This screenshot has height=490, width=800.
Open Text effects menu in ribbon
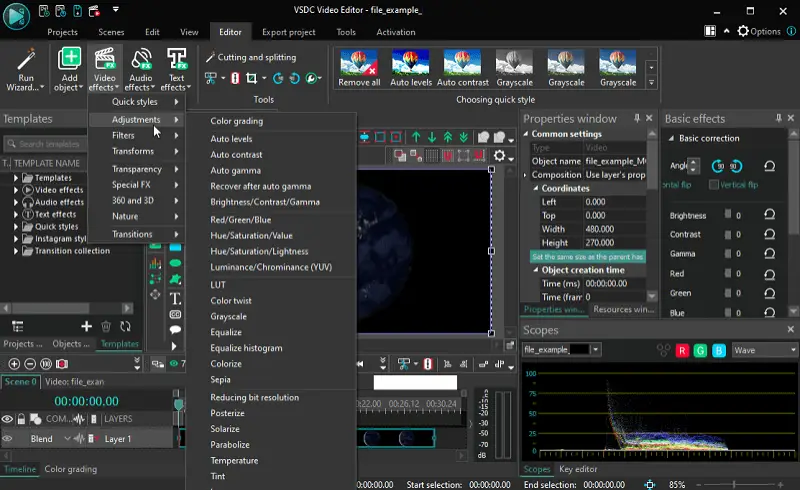(176, 70)
